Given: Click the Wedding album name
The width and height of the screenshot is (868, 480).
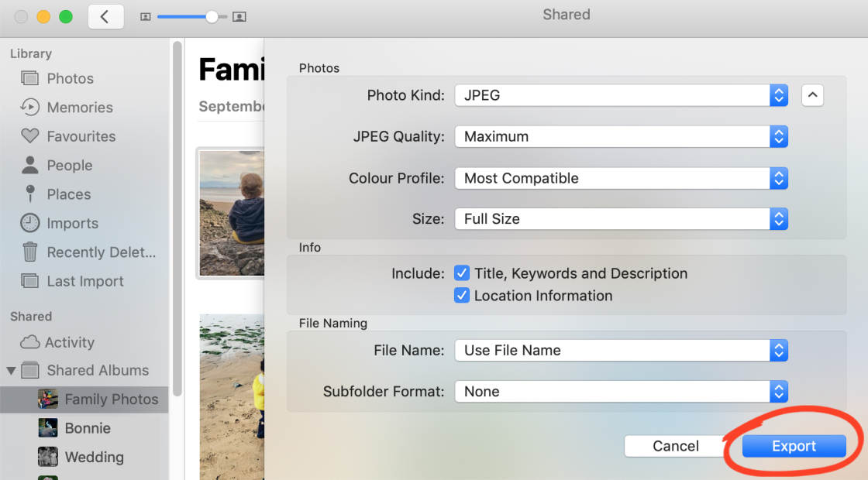Looking at the screenshot, I should (x=94, y=457).
